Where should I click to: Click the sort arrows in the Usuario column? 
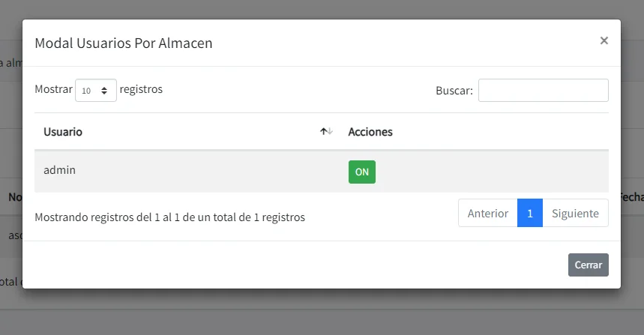(326, 131)
